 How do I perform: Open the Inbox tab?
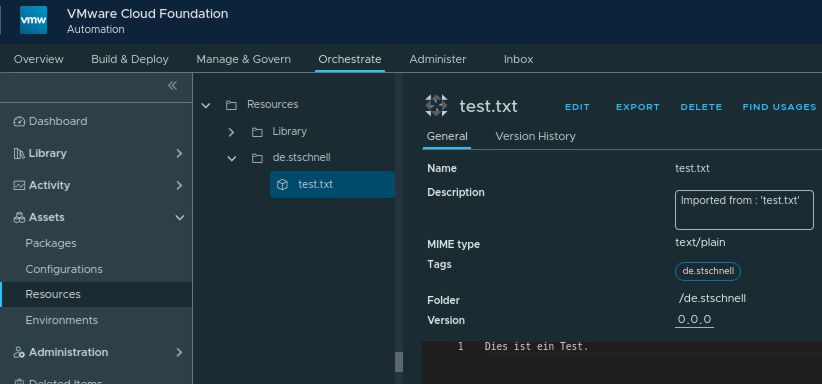click(518, 59)
